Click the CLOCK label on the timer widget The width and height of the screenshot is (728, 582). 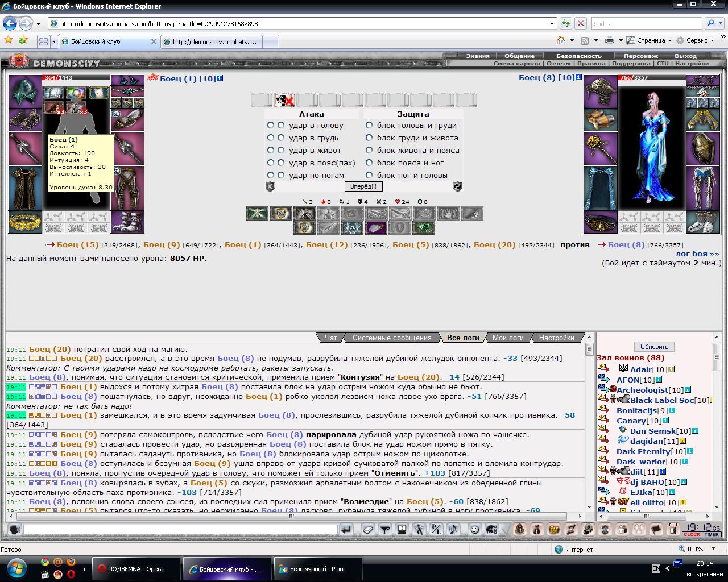tap(692, 535)
